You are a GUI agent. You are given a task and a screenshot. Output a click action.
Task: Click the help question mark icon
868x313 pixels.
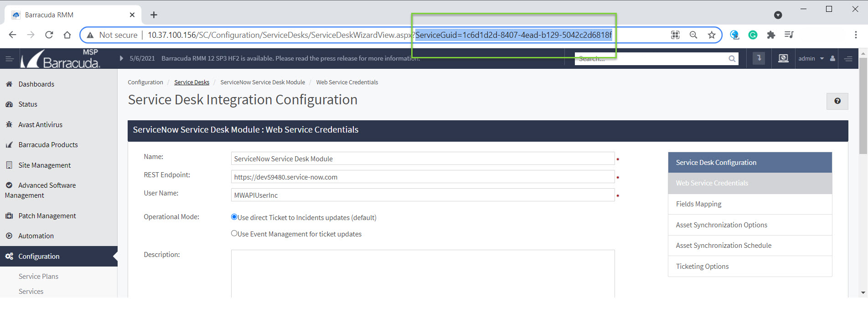tap(837, 101)
